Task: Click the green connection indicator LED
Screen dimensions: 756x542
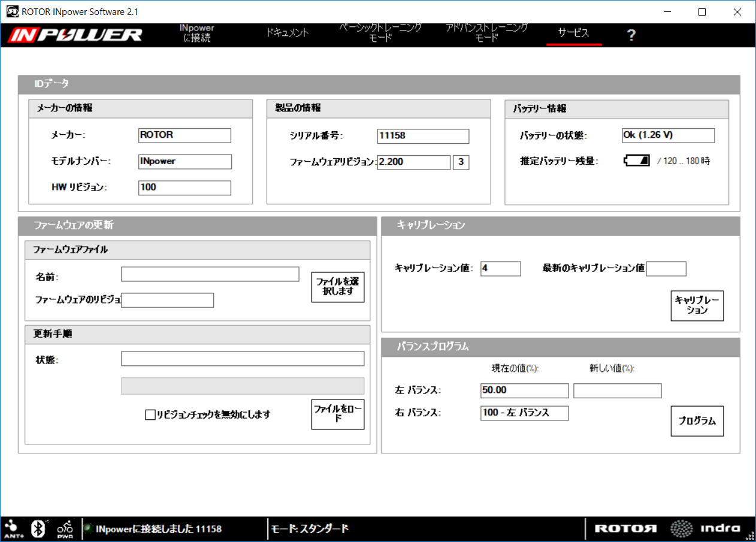Action: pos(88,528)
